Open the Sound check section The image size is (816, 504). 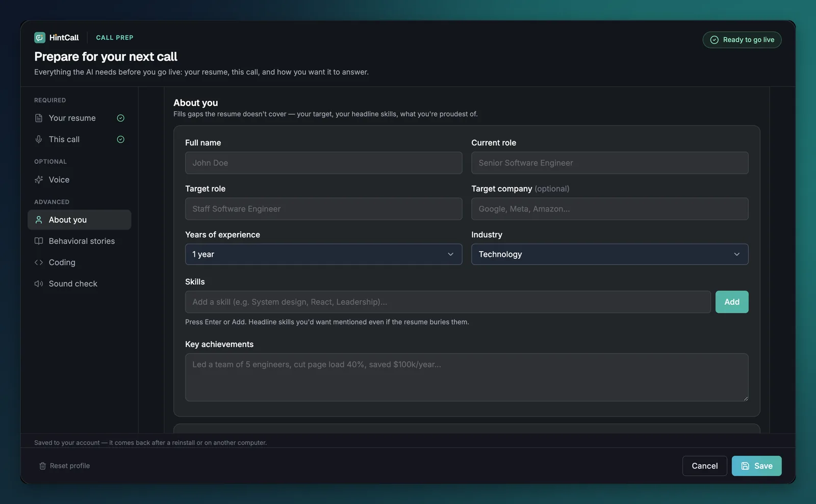point(80,284)
